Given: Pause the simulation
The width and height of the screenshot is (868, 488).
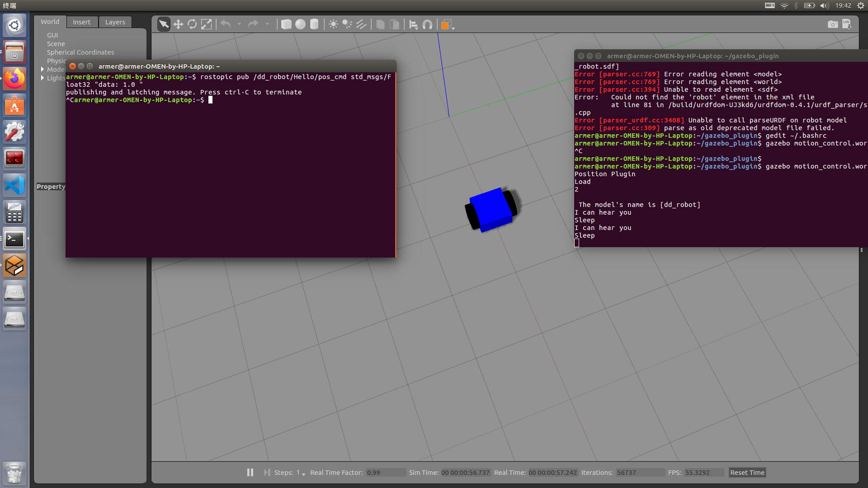Looking at the screenshot, I should [x=250, y=472].
